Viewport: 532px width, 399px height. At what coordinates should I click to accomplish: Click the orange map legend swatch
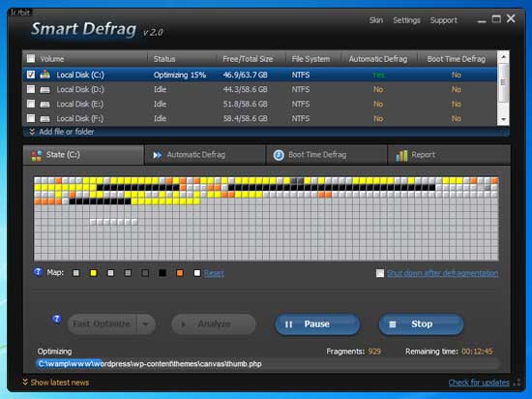coord(180,273)
